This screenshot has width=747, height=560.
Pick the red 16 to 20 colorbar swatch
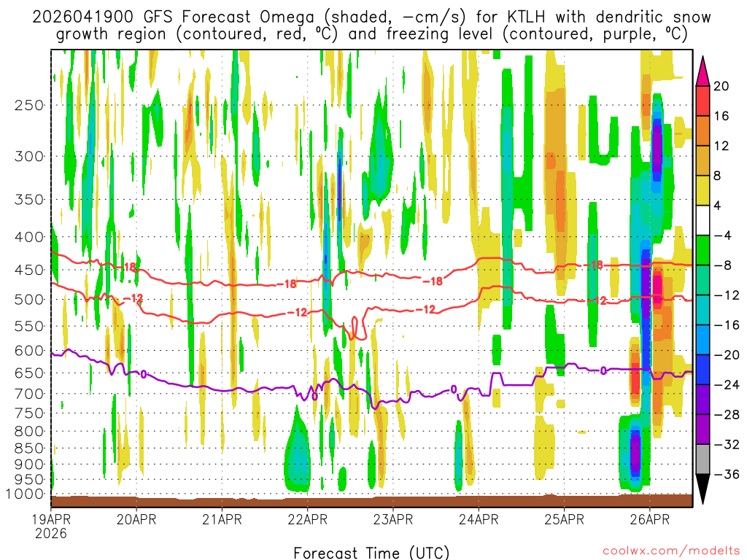[703, 101]
